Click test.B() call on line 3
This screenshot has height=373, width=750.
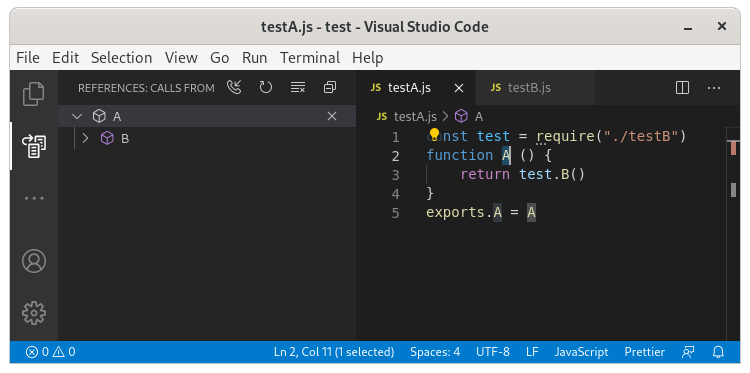[x=552, y=175]
